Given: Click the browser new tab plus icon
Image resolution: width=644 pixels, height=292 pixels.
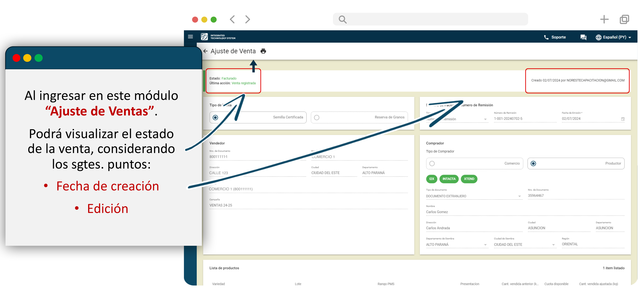Looking at the screenshot, I should (604, 19).
